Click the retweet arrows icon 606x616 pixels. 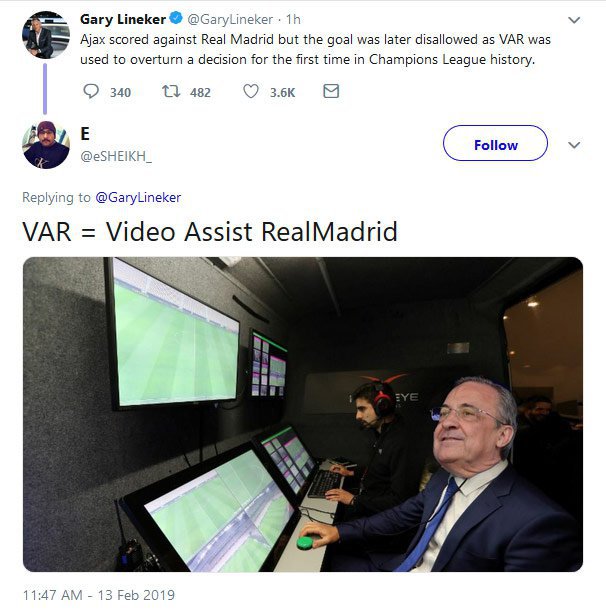pyautogui.click(x=171, y=92)
